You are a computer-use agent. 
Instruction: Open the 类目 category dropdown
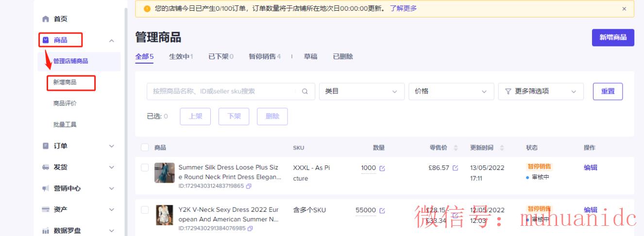362,91
